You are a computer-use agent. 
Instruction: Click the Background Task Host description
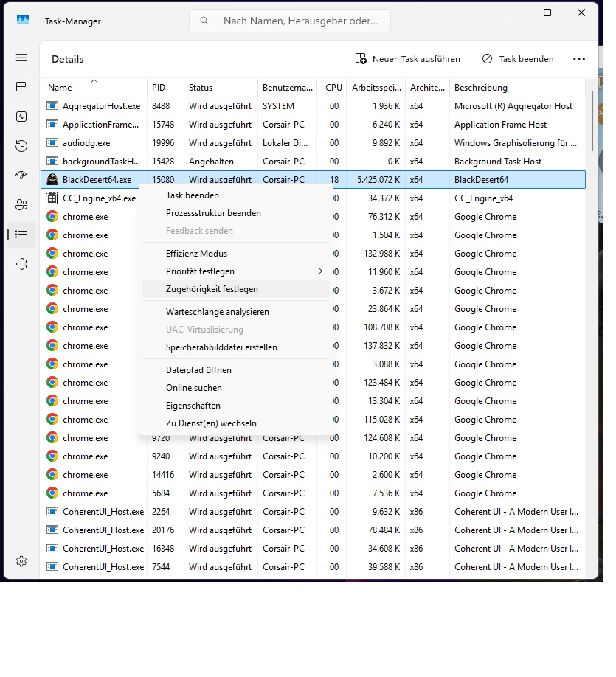[498, 162]
